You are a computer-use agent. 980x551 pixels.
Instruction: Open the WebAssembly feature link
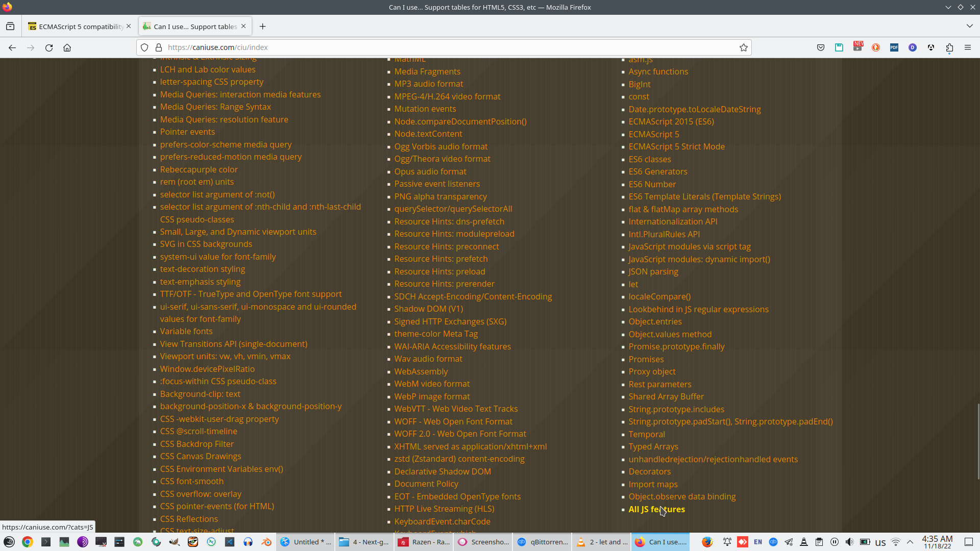(x=421, y=371)
